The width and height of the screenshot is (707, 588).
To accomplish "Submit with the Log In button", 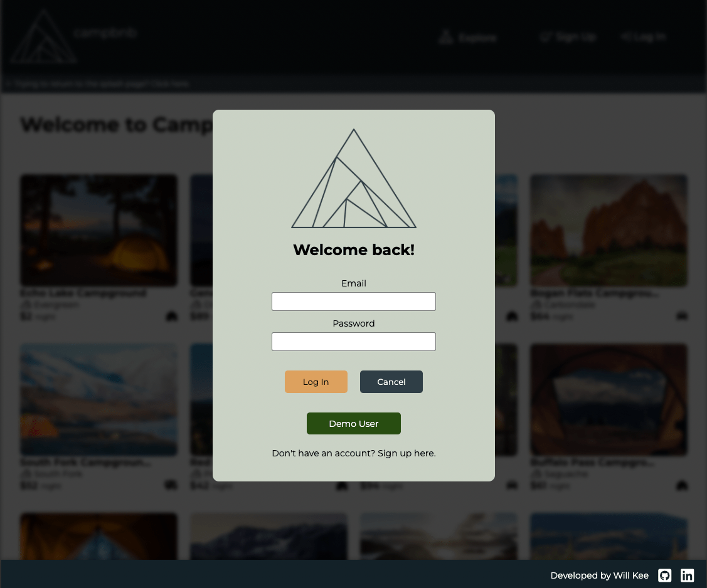I will [316, 382].
